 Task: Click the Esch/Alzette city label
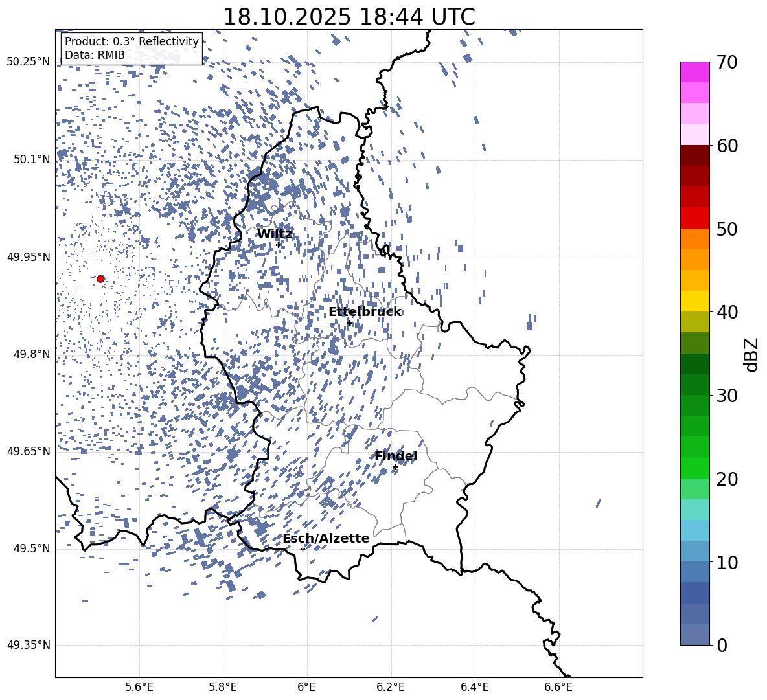tap(326, 538)
